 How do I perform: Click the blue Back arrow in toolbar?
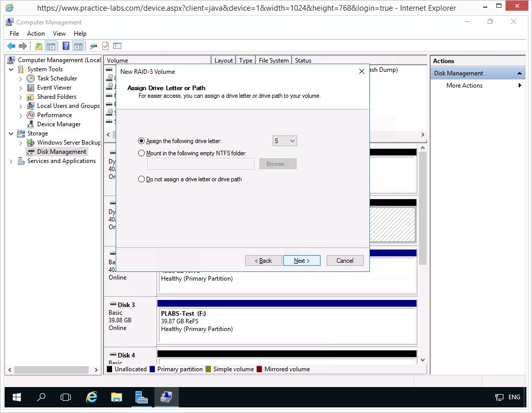(x=11, y=46)
